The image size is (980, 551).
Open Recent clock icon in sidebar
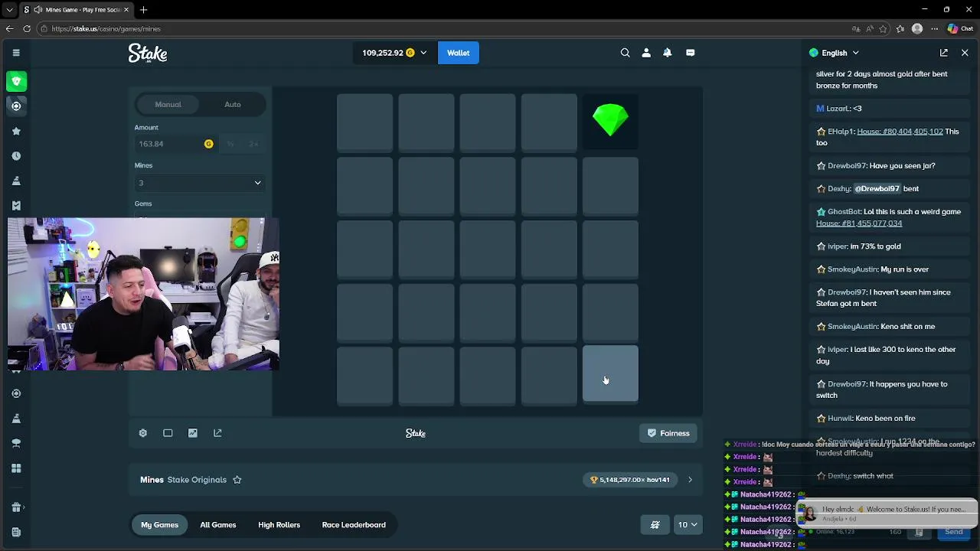pos(16,156)
